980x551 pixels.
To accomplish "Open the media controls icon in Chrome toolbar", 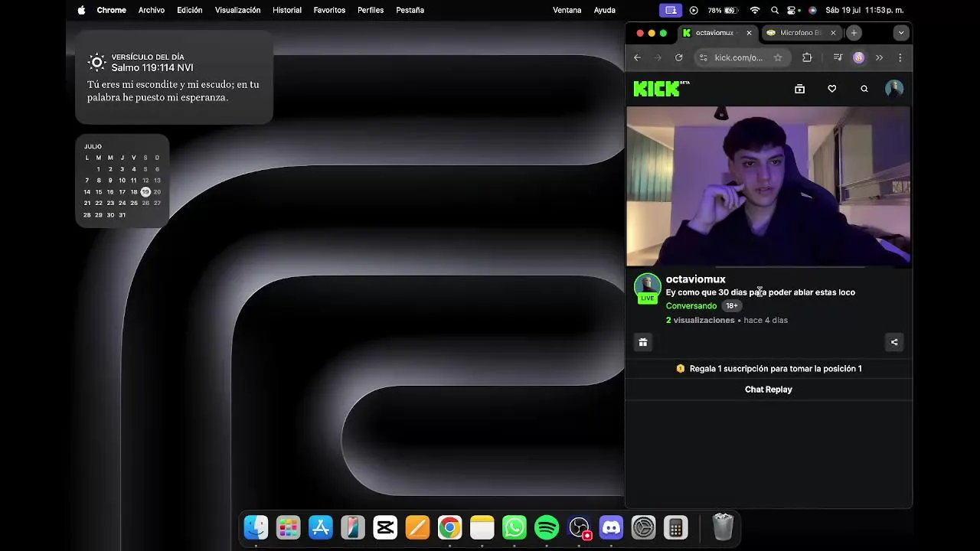I will point(838,57).
